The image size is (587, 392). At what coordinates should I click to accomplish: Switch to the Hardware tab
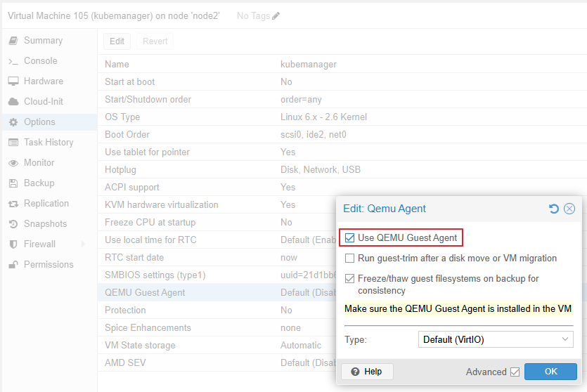click(49, 81)
